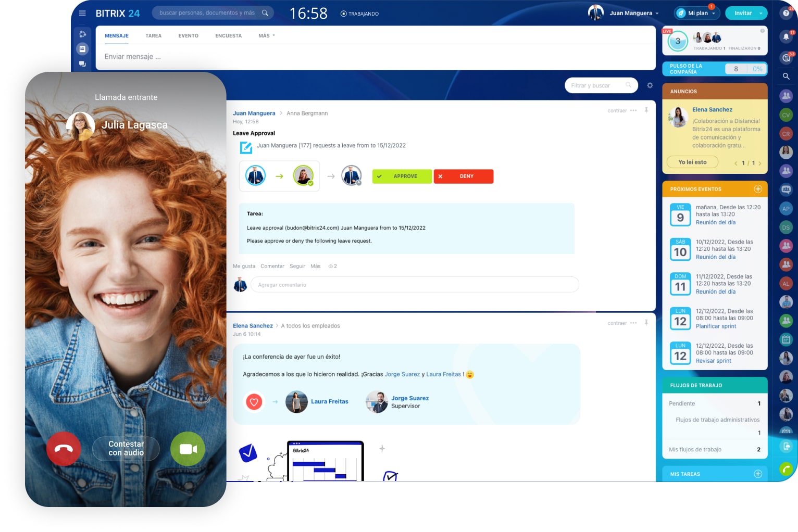Approve the leave request

click(x=402, y=176)
